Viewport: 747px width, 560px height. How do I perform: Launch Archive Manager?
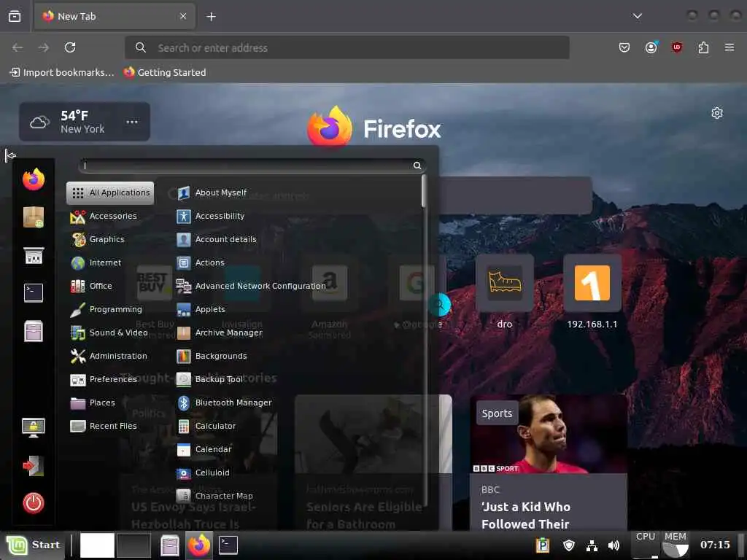click(x=219, y=332)
